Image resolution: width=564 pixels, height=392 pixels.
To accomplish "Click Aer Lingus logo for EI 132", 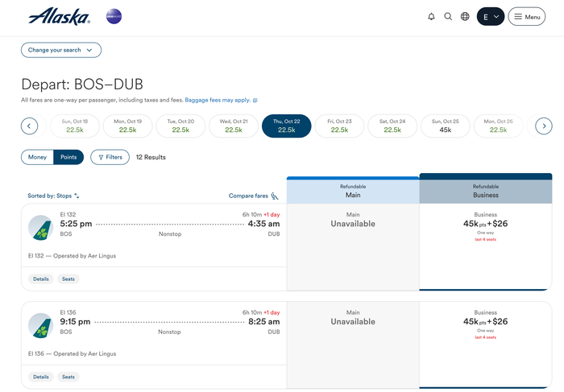I will 40,228.
